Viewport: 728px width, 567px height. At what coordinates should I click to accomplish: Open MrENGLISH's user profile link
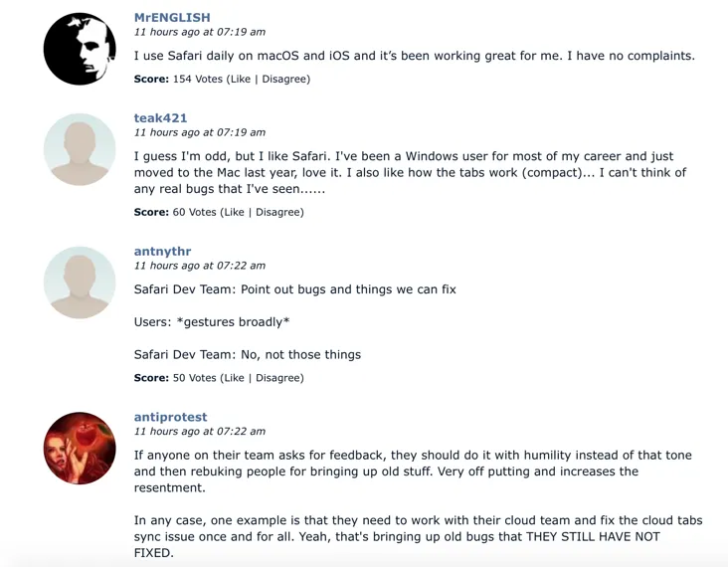[x=172, y=17]
